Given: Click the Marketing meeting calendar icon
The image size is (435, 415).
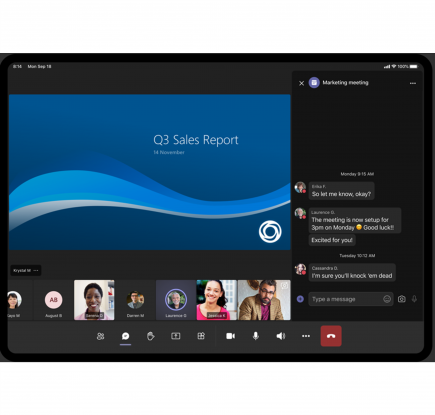Looking at the screenshot, I should (314, 83).
